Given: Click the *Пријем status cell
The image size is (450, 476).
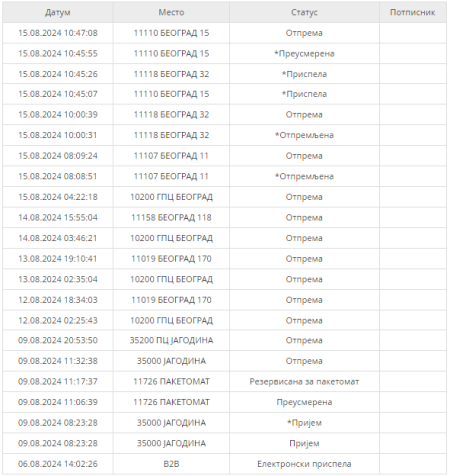Looking at the screenshot, I should pos(304,423).
